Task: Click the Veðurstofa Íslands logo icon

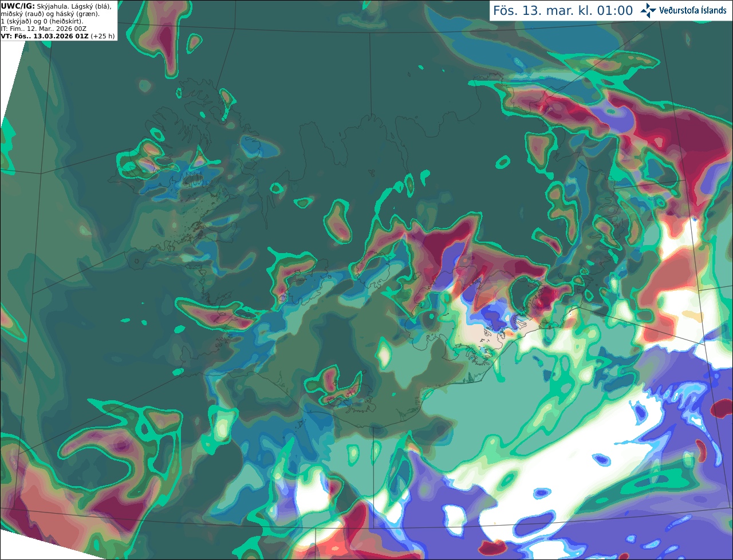Action: tap(648, 10)
